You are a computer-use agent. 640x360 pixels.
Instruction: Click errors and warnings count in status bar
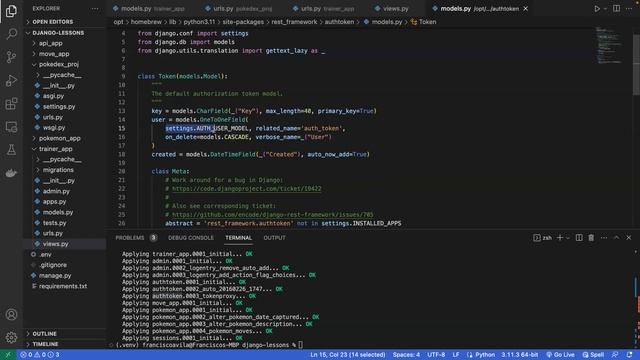pos(40,355)
